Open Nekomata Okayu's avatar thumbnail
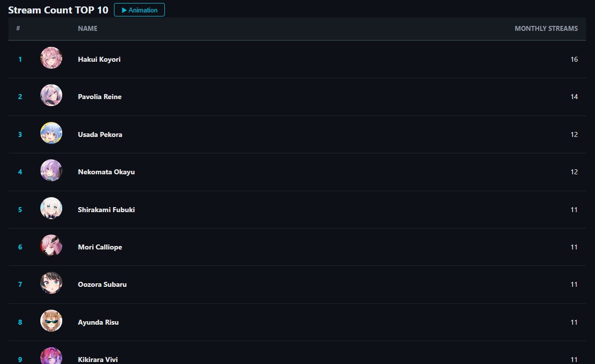 [x=51, y=170]
